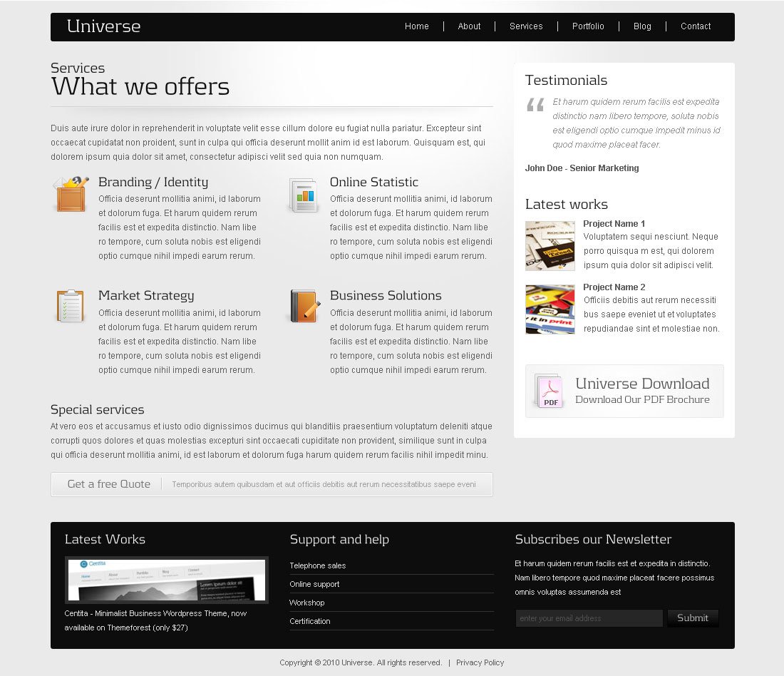Open the Project Name 1 thumbnail

pos(550,246)
